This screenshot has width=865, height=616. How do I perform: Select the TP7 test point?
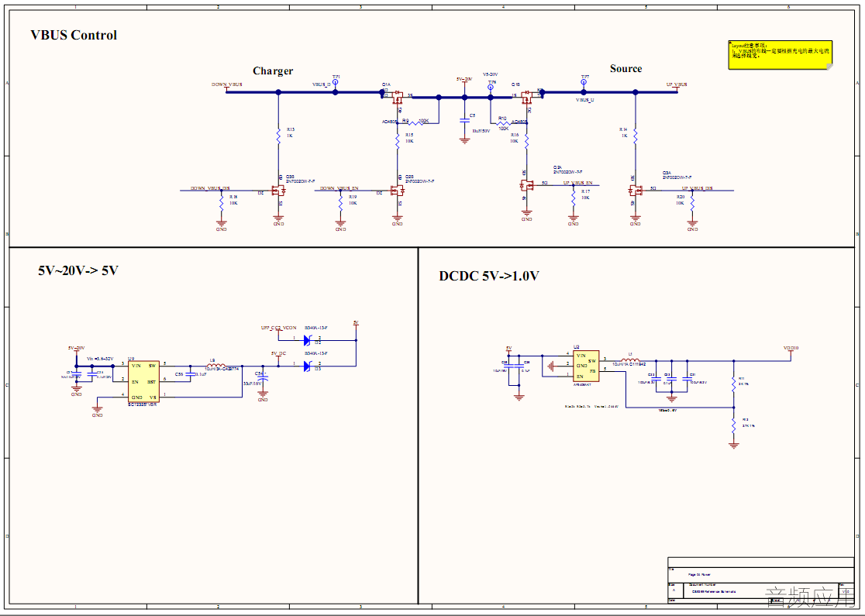pos(584,81)
